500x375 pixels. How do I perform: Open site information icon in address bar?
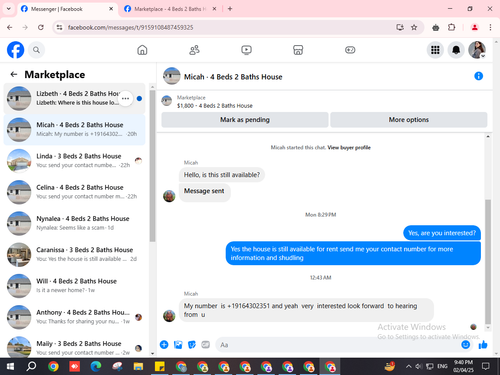(x=59, y=27)
